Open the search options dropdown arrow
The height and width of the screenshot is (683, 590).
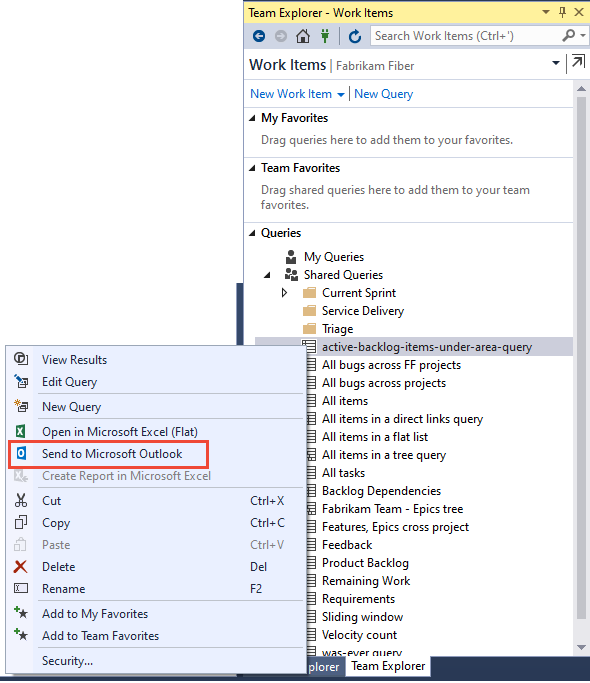point(583,35)
